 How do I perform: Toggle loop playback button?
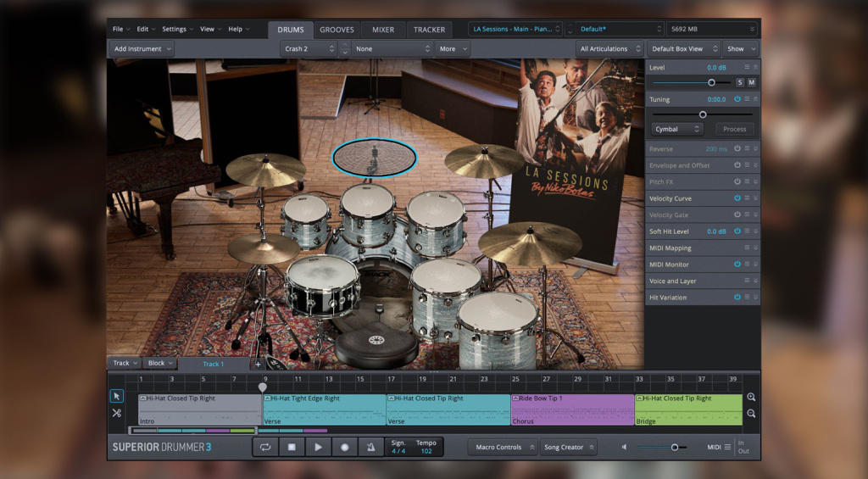[x=265, y=447]
